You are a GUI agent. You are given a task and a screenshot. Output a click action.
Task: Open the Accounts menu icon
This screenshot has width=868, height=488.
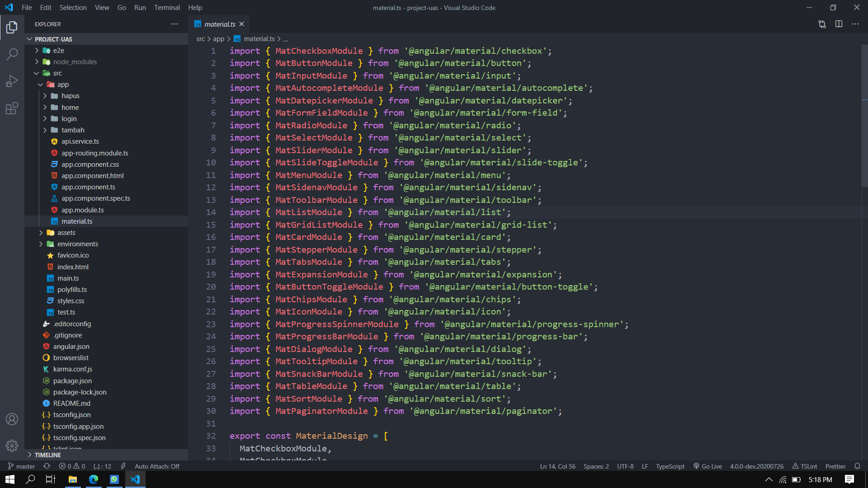tap(12, 419)
